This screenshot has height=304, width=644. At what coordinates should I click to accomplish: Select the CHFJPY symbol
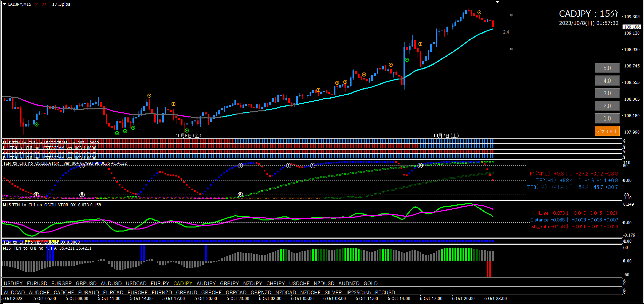pyautogui.click(x=276, y=284)
